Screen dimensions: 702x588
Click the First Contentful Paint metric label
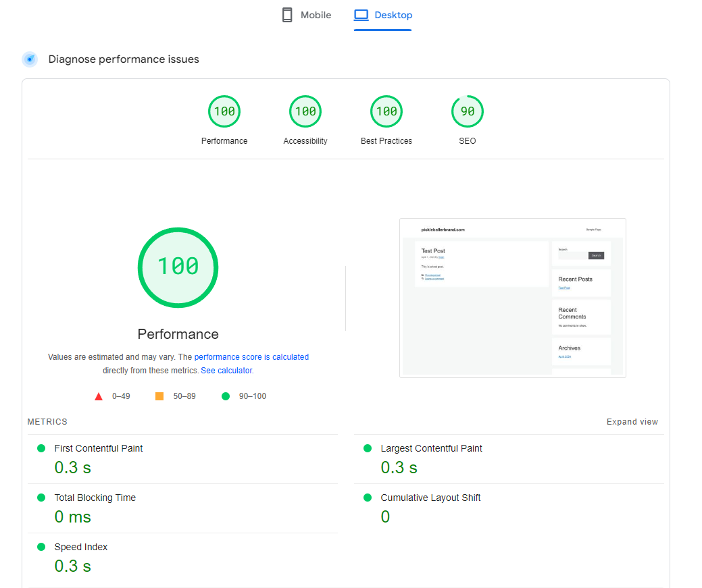coord(99,448)
